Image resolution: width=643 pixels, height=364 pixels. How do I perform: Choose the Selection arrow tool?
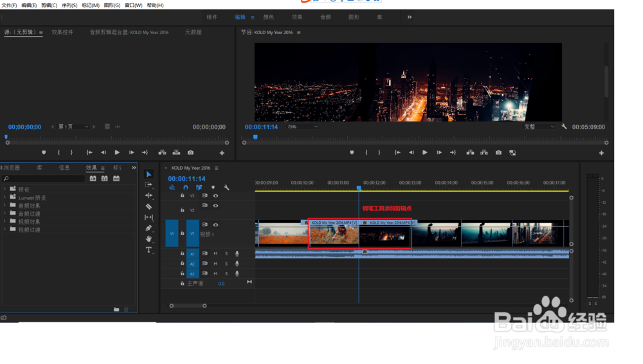coord(149,174)
